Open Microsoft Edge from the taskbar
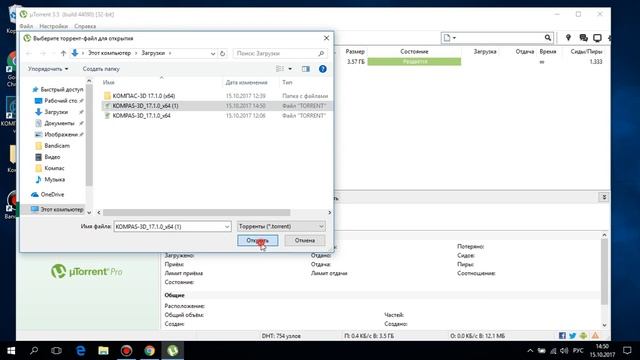Image resolution: width=640 pixels, height=360 pixels. click(x=81, y=351)
